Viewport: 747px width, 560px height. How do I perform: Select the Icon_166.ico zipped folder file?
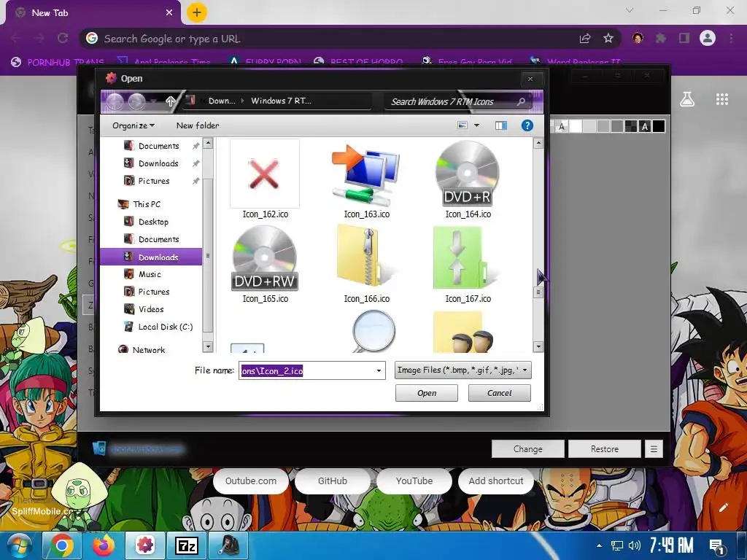point(366,264)
